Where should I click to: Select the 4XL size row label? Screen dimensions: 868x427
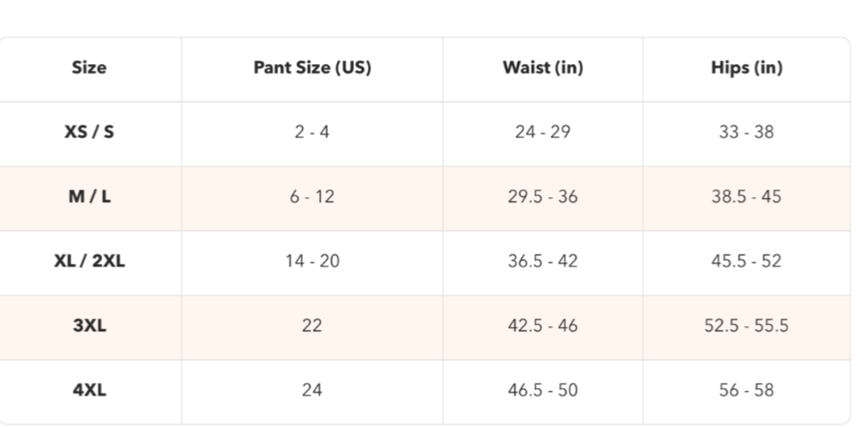89,390
